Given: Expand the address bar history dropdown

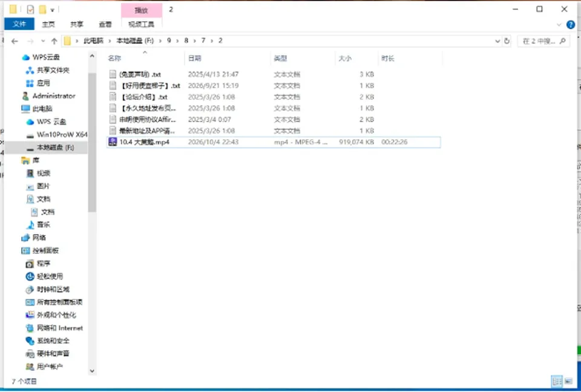Looking at the screenshot, I should coord(497,41).
